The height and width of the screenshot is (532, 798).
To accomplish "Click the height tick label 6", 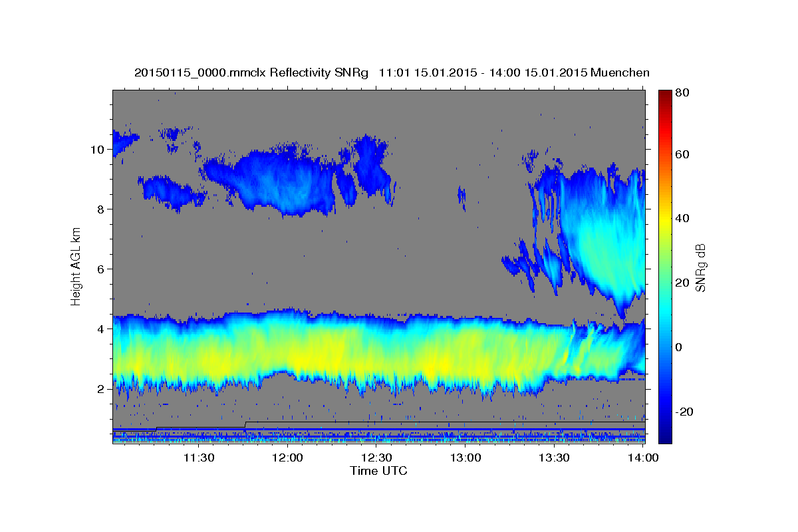I will click(102, 269).
